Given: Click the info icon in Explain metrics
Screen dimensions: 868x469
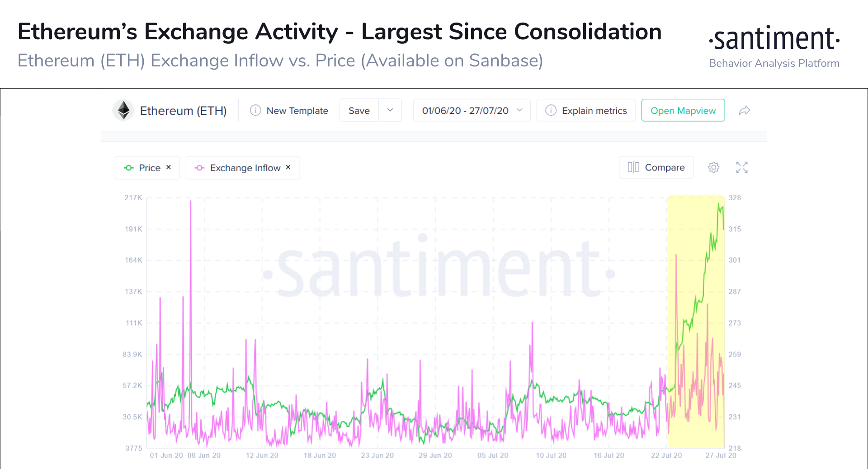Looking at the screenshot, I should 551,110.
